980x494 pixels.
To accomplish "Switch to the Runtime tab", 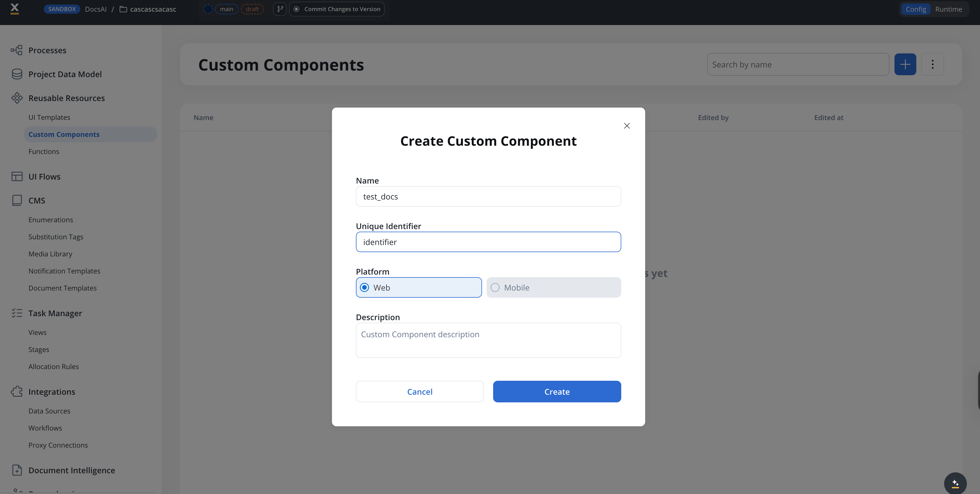I will coord(948,9).
